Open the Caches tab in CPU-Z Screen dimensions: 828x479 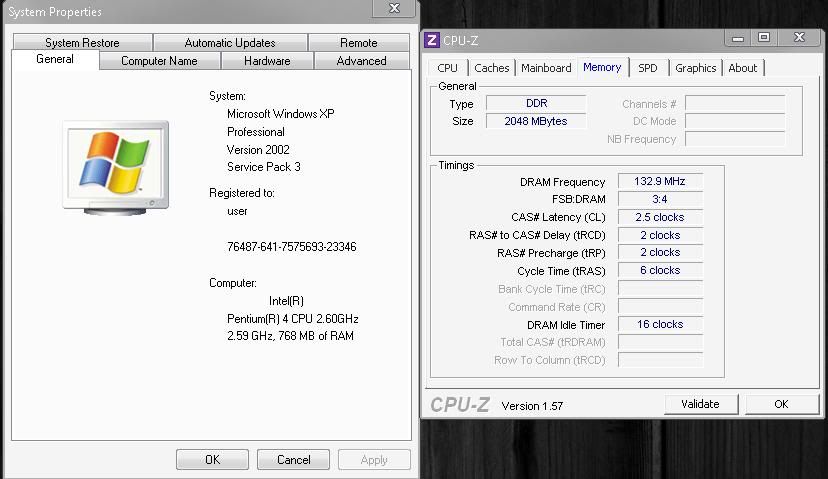point(491,68)
